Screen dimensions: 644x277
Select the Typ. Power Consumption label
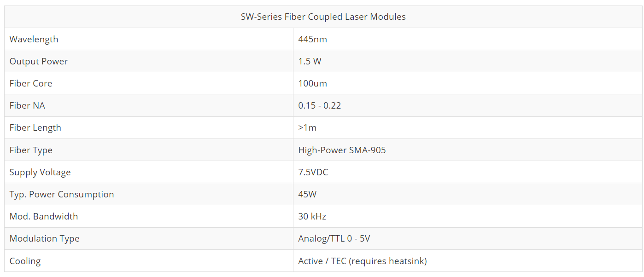61,194
